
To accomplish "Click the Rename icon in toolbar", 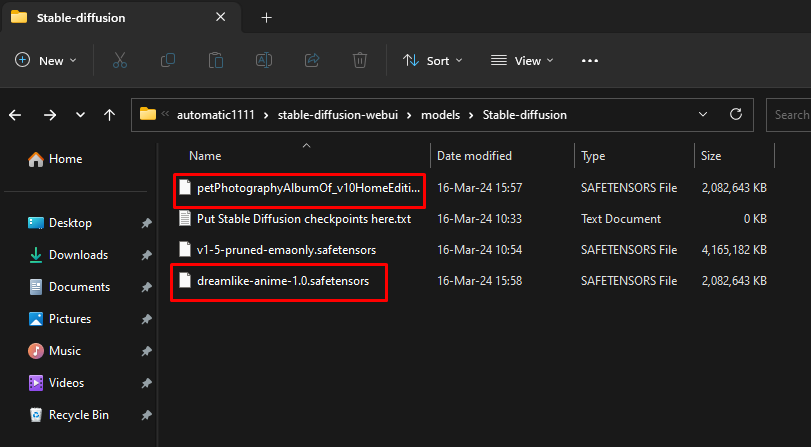I will click(x=264, y=61).
